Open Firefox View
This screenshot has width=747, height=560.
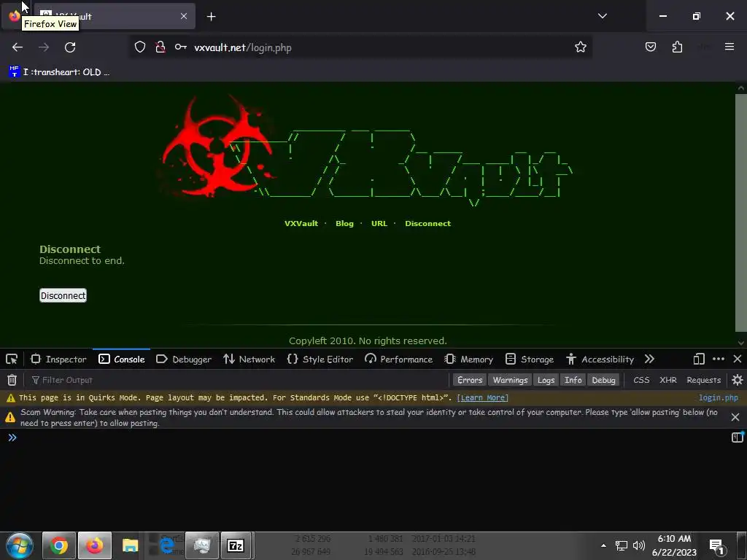pyautogui.click(x=15, y=16)
